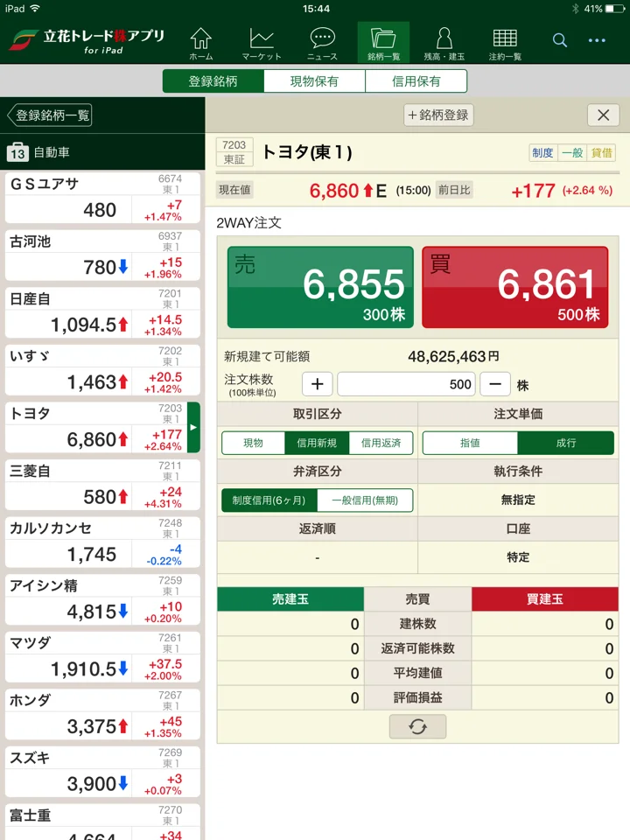Tap the search magnifier icon
This screenshot has width=630, height=840.
(560, 40)
